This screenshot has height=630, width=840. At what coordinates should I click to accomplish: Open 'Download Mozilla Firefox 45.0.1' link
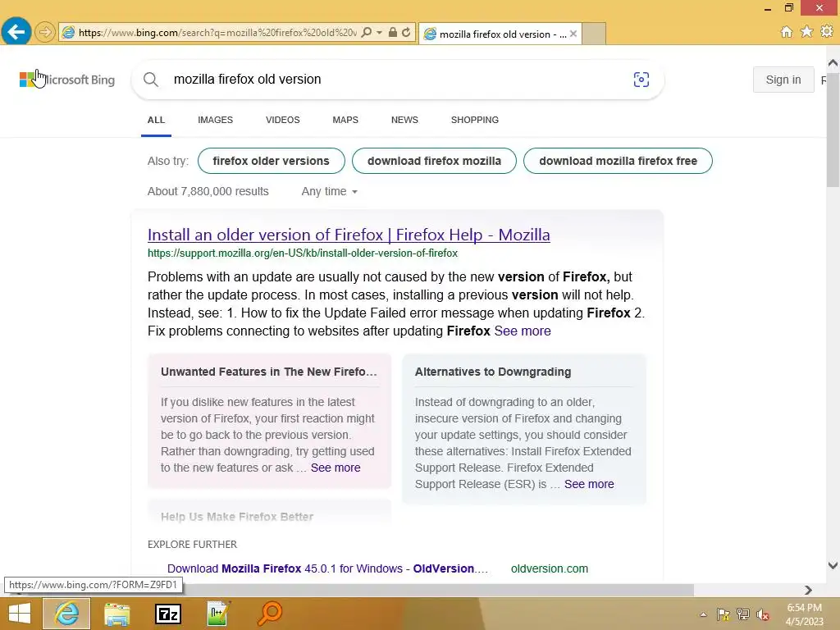(327, 568)
